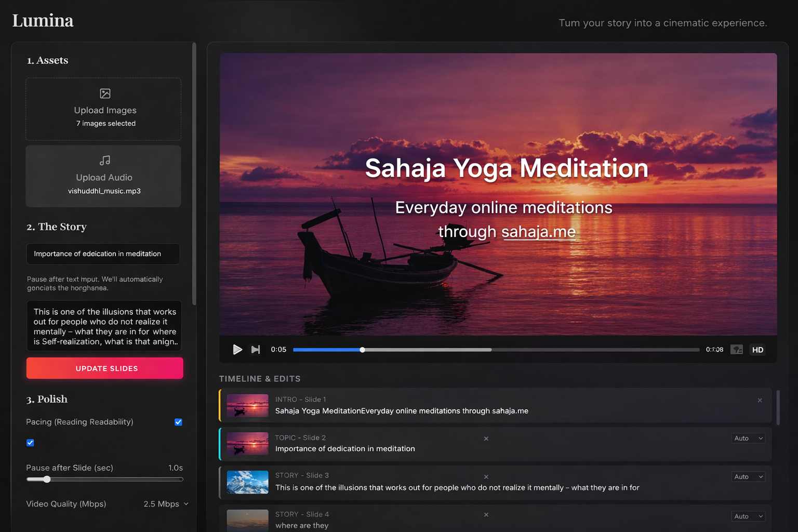Remove STORY Slide 4 with its X
The image size is (798, 532).
coord(486,515)
